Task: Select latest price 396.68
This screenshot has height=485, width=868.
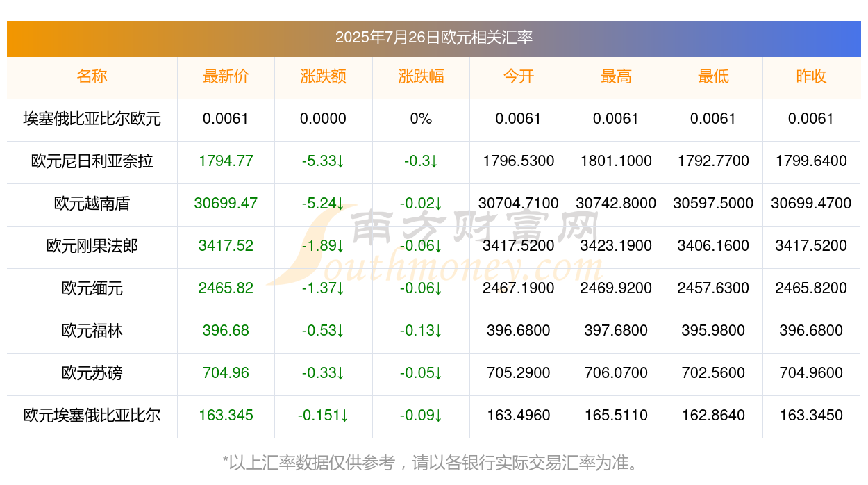Action: (x=226, y=331)
